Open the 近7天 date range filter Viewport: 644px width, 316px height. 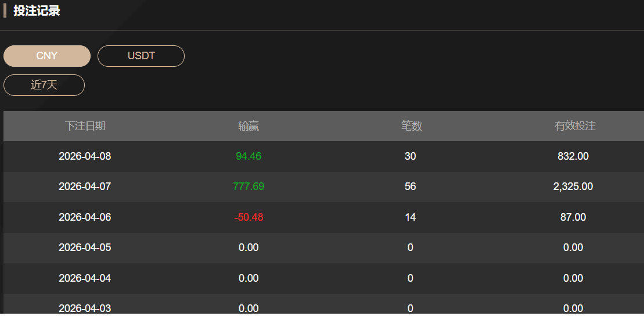coord(44,85)
